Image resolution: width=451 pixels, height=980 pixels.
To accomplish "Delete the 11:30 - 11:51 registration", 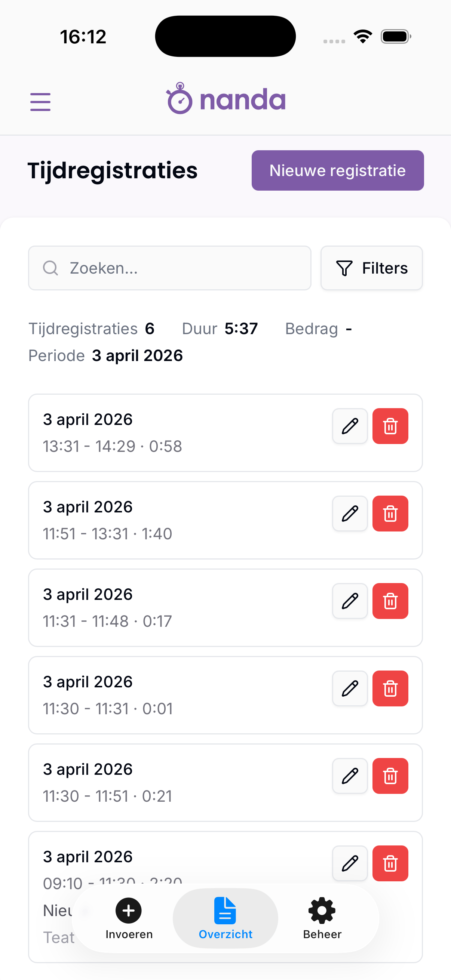I will click(x=390, y=776).
